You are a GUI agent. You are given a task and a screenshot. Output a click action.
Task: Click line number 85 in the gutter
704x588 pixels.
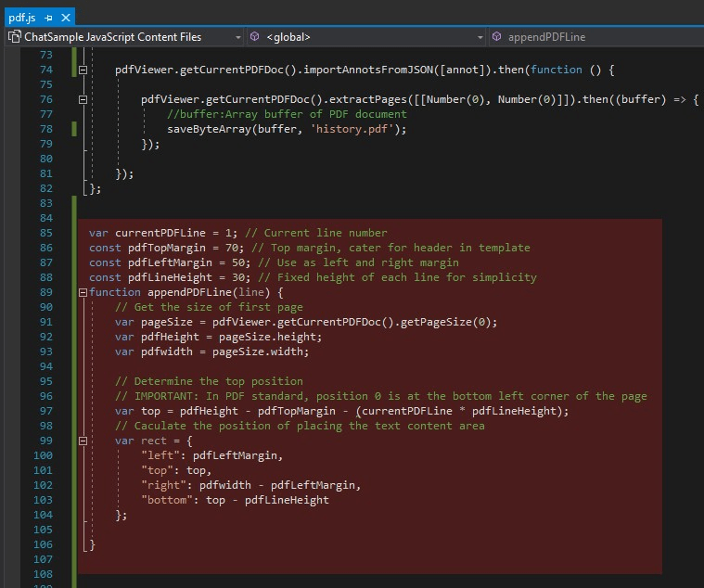(x=46, y=233)
